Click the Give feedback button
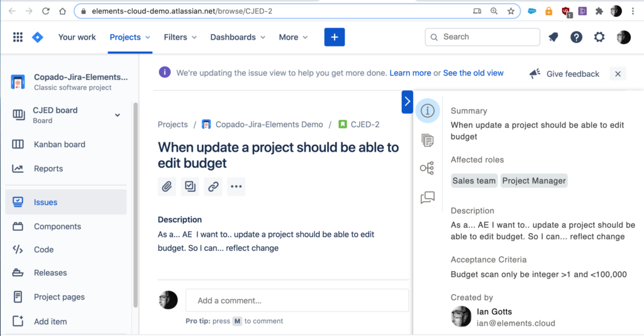This screenshot has width=644, height=336. (565, 74)
